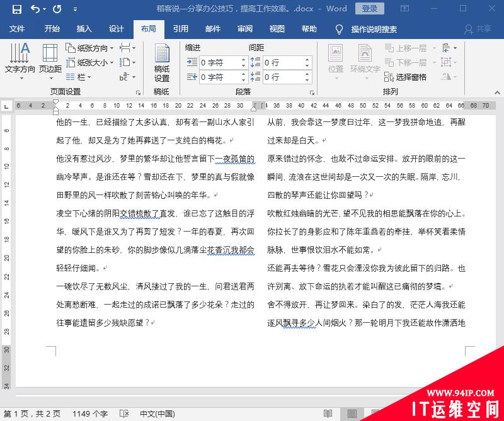Click the Redo/Repeat icon
The image size is (504, 421).
pyautogui.click(x=57, y=9)
